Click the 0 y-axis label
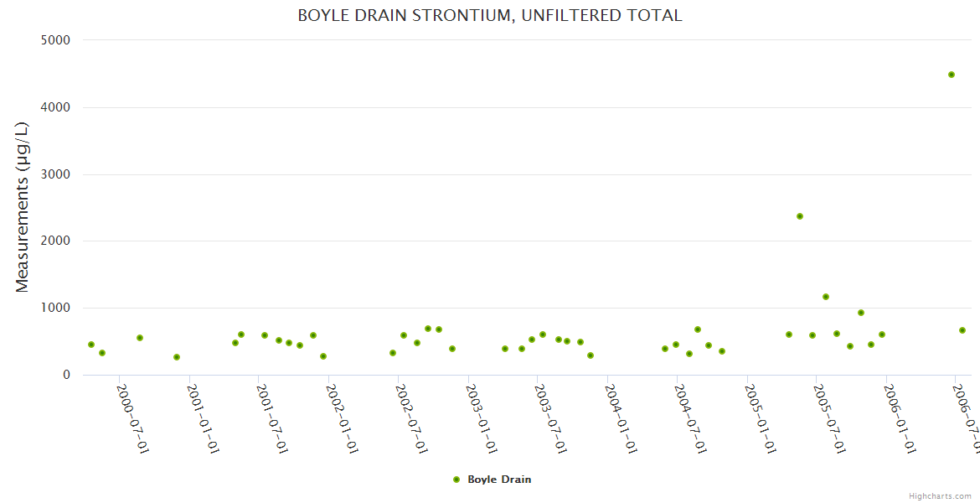The height and width of the screenshot is (503, 980). click(x=66, y=375)
